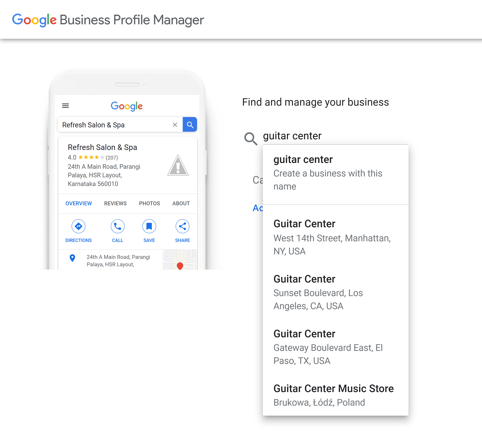Tap the Call phone icon
Viewport: 482px width, 448px height.
click(x=118, y=226)
